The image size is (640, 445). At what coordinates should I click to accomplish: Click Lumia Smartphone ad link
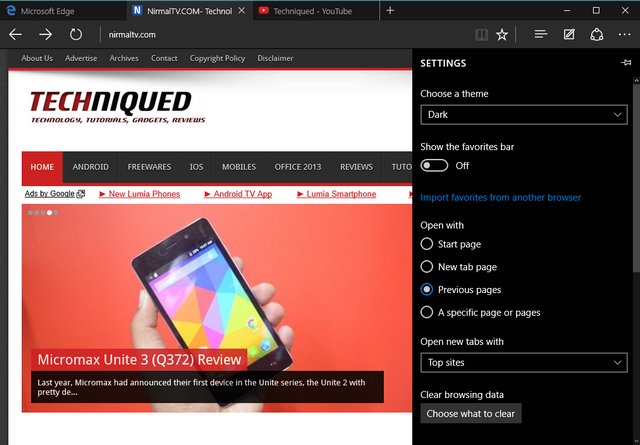click(336, 194)
